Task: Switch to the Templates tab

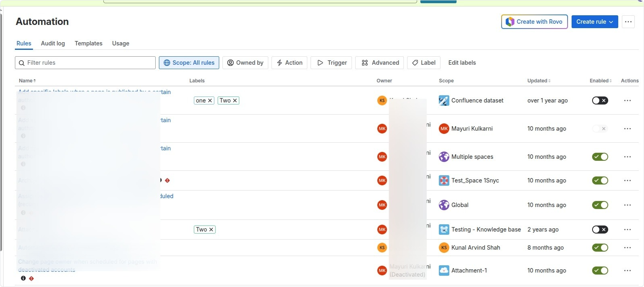Action: pyautogui.click(x=88, y=43)
